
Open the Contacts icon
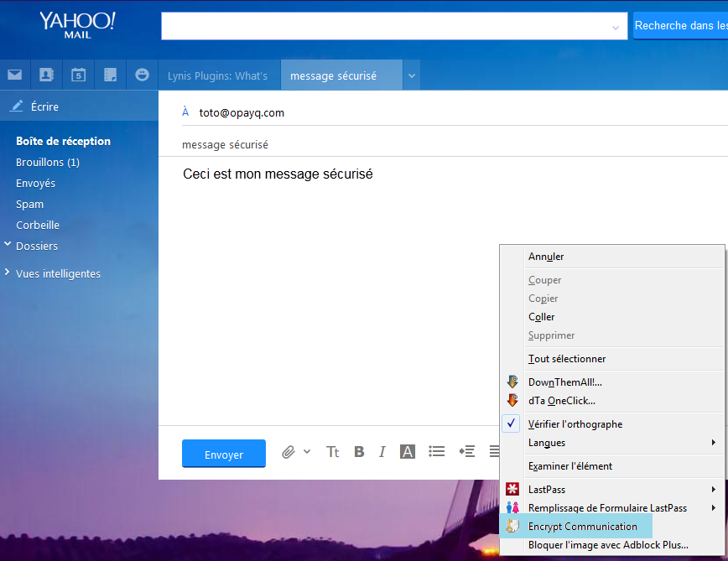pyautogui.click(x=46, y=75)
